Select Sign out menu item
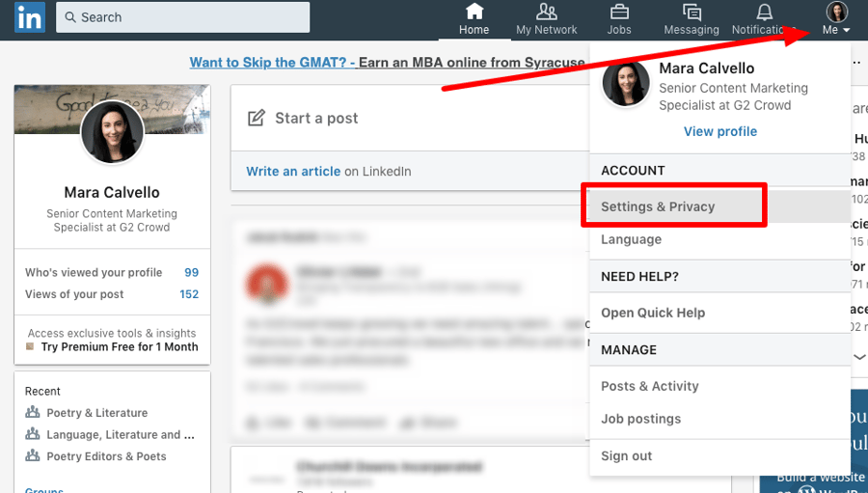868x493 pixels. [720, 456]
